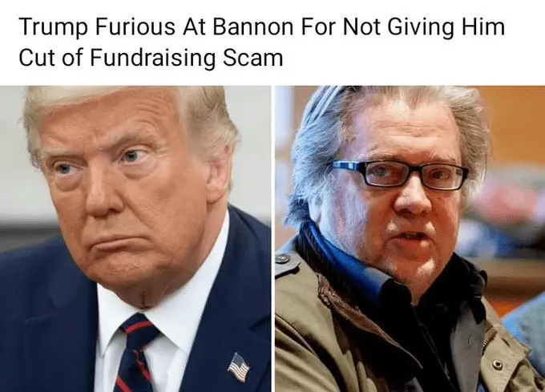Click 'Giving Him' at headline end
This screenshot has height=392, width=545.
pyautogui.click(x=446, y=27)
